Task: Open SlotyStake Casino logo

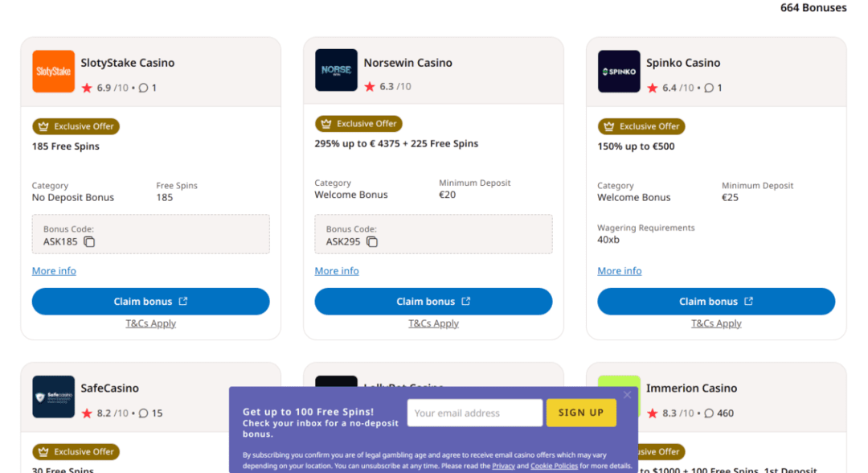Action: [x=53, y=72]
